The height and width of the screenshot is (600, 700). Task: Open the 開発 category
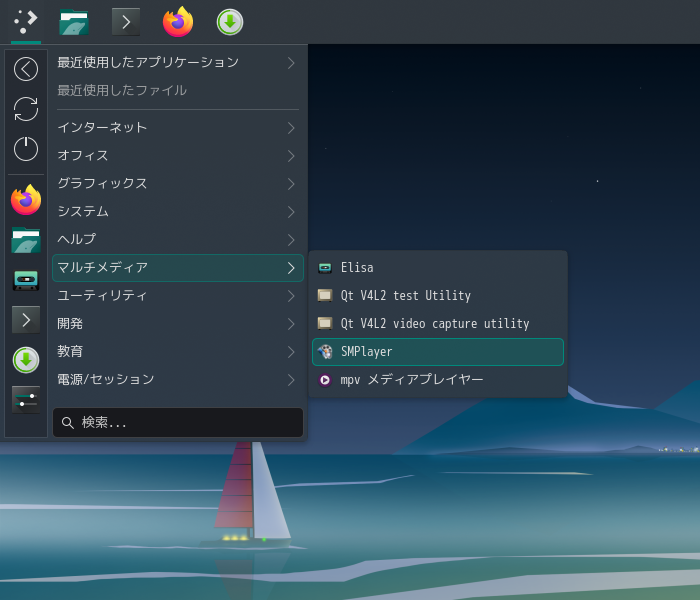point(178,324)
